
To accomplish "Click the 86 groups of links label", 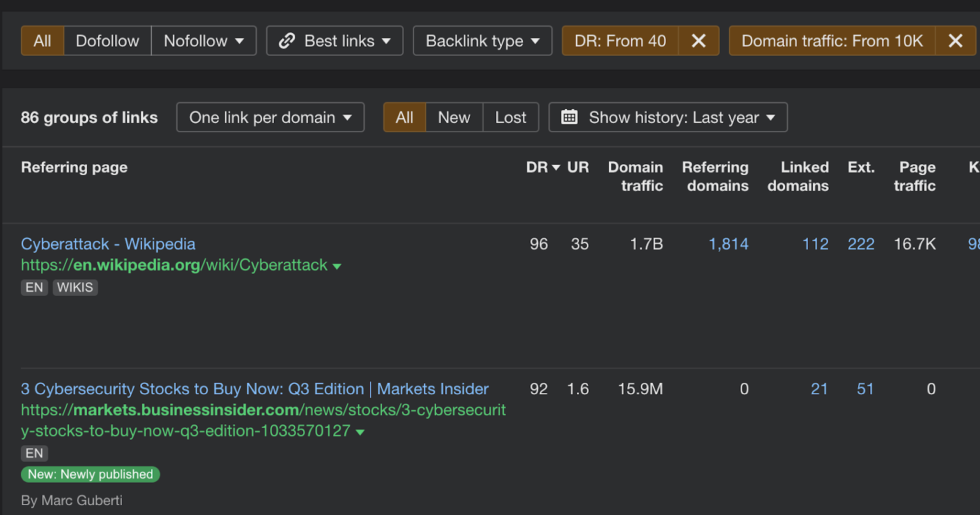I will [89, 117].
